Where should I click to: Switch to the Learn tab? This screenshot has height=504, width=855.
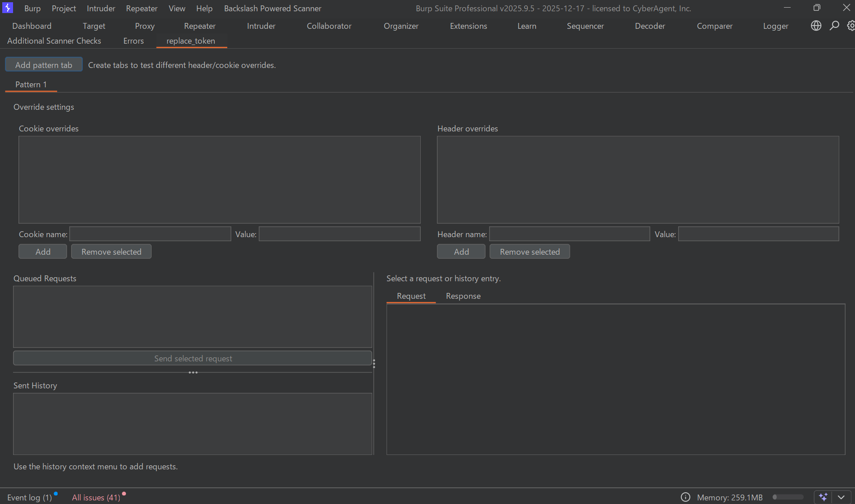pos(527,26)
